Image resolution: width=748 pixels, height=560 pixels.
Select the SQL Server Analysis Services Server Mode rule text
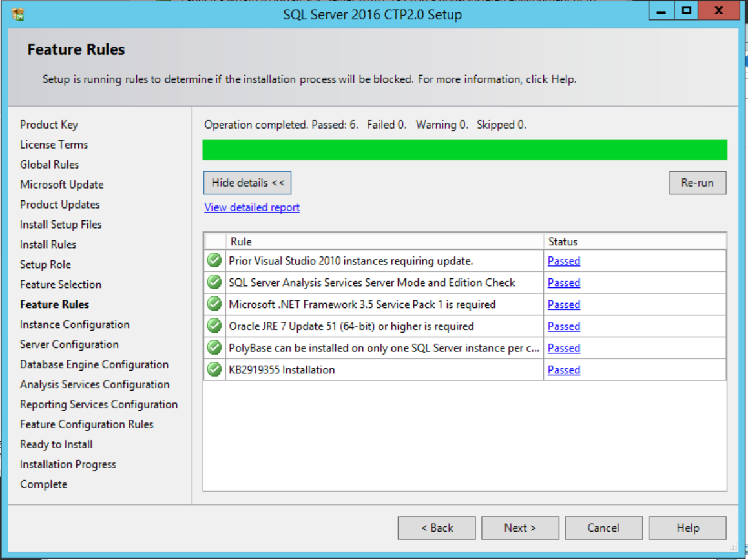point(371,283)
